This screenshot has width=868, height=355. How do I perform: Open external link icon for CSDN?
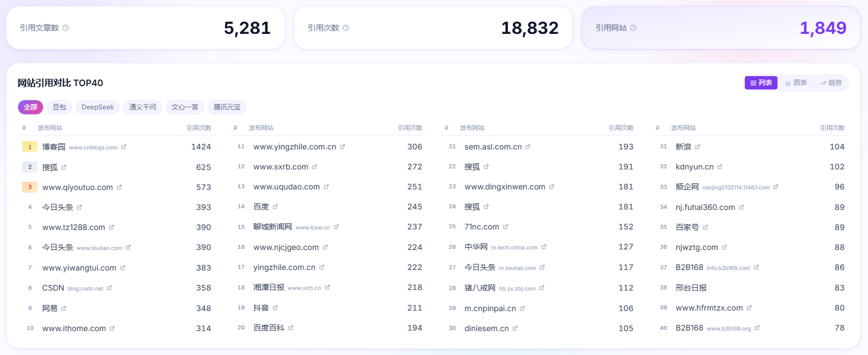[109, 288]
